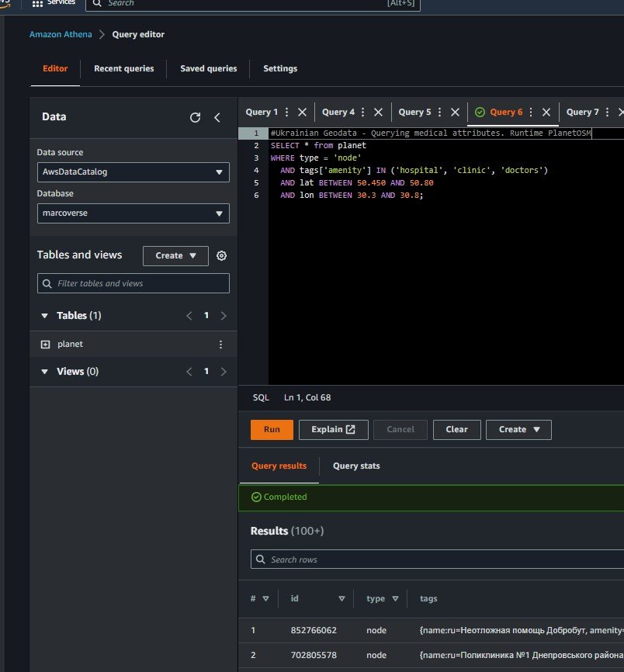Close the Query 1 tab

[x=302, y=113]
